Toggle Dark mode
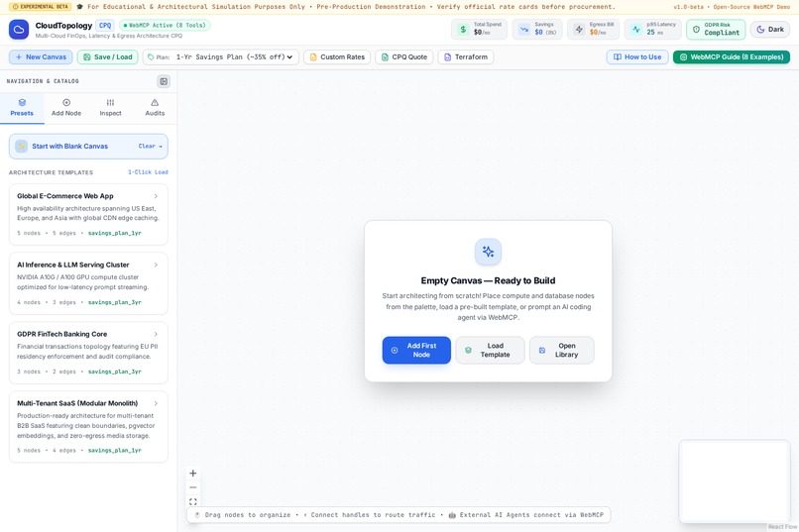 [x=770, y=30]
